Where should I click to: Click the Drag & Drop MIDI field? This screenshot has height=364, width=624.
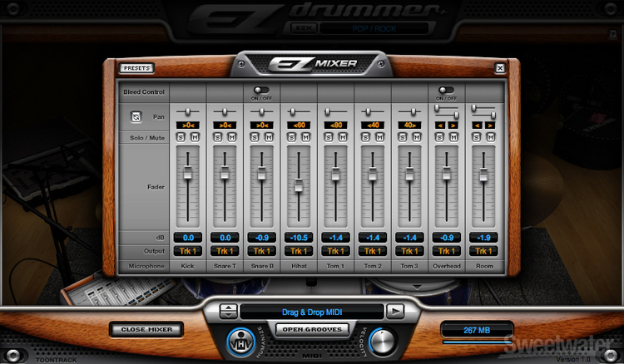click(x=312, y=312)
